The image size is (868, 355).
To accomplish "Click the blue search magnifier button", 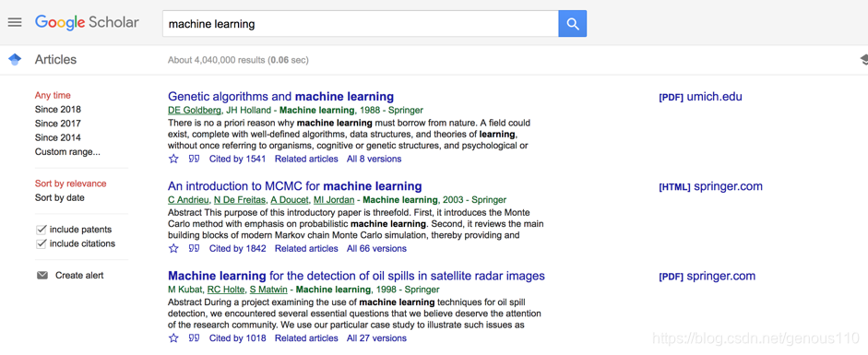I will pyautogui.click(x=573, y=24).
